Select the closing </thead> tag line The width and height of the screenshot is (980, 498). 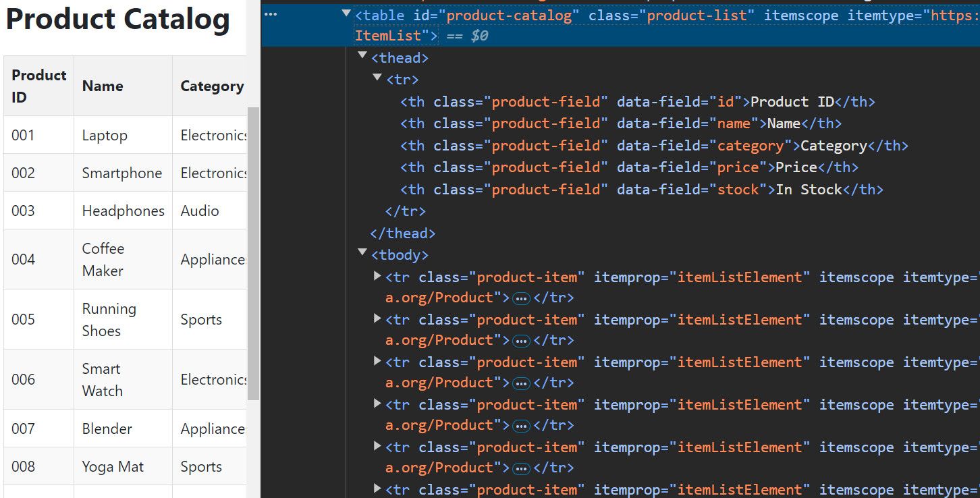(x=403, y=233)
